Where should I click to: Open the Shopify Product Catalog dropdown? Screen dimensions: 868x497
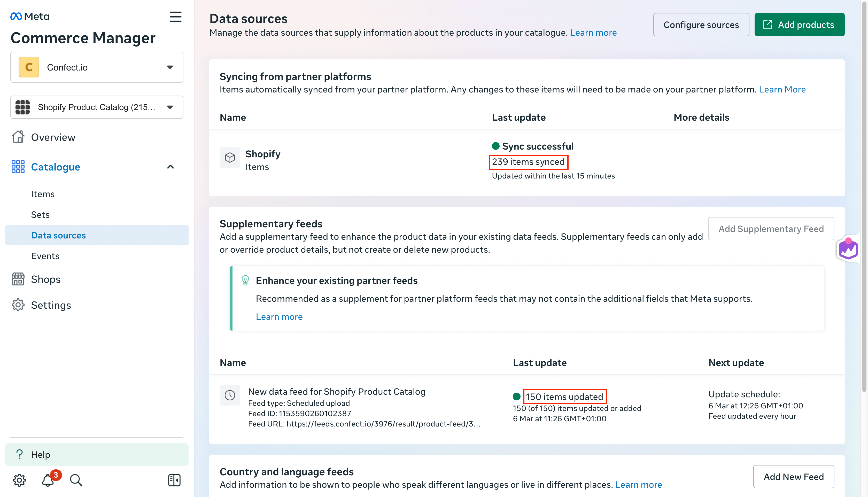point(97,107)
